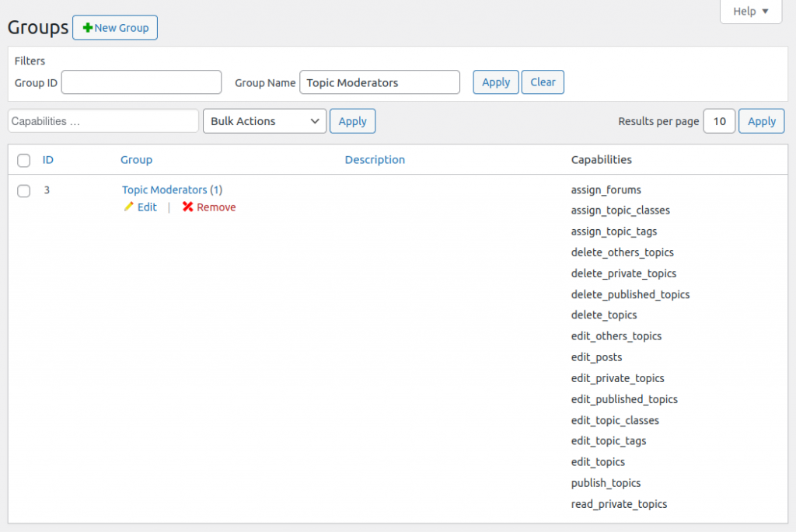Image resolution: width=796 pixels, height=532 pixels.
Task: Sort groups by the Group column header
Action: 136,160
